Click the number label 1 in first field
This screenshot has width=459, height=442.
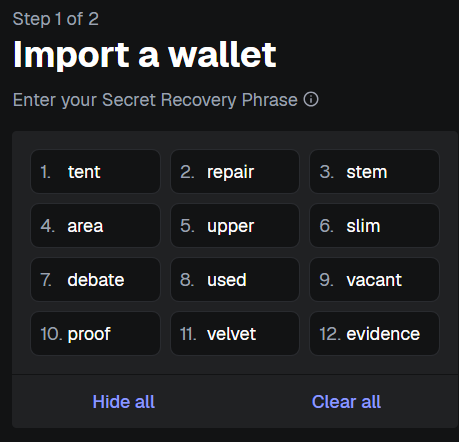click(45, 172)
